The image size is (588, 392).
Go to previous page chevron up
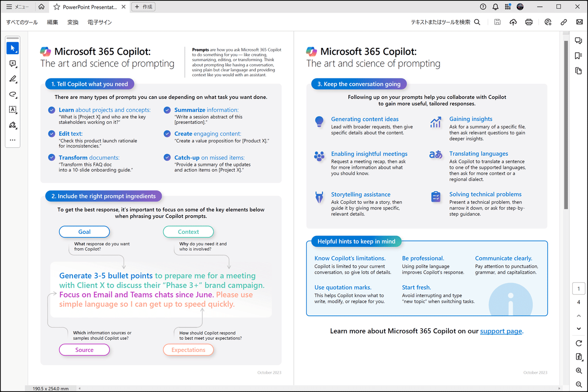pos(579,316)
